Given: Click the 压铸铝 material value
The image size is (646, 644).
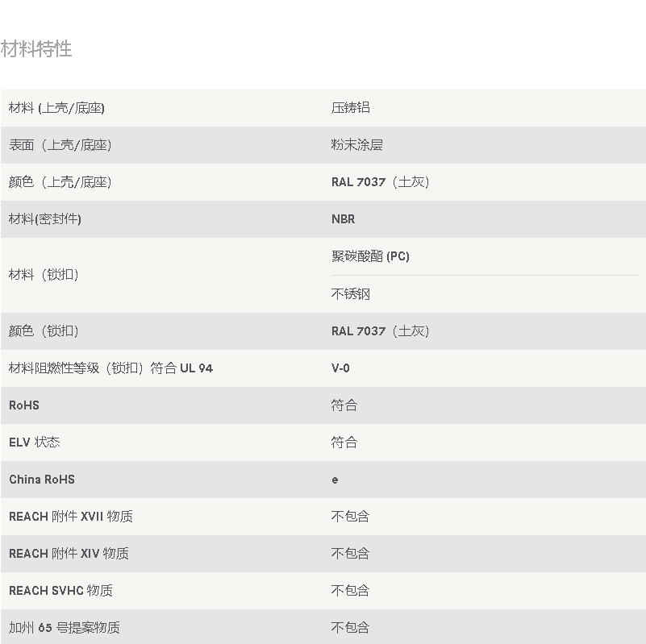Looking at the screenshot, I should [350, 108].
